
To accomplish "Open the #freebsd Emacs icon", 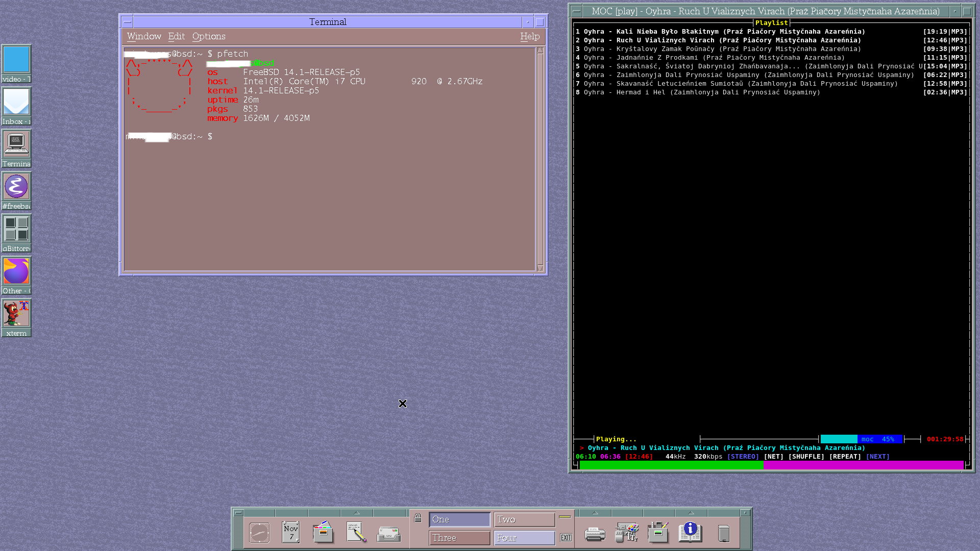I will [16, 191].
